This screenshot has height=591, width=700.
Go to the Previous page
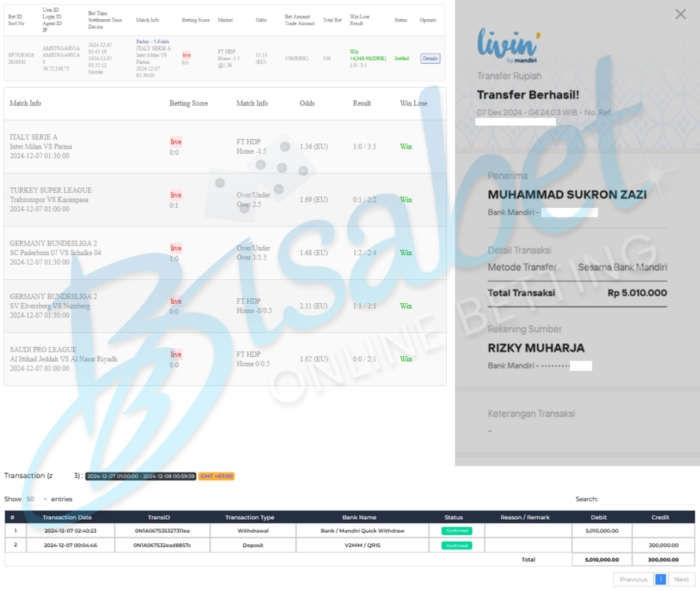(x=633, y=579)
